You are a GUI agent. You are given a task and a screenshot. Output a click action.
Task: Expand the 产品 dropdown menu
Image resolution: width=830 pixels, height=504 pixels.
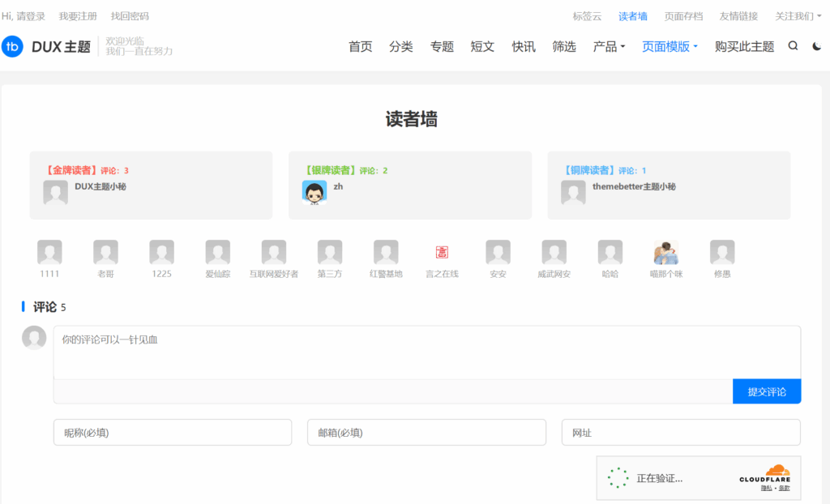(609, 47)
